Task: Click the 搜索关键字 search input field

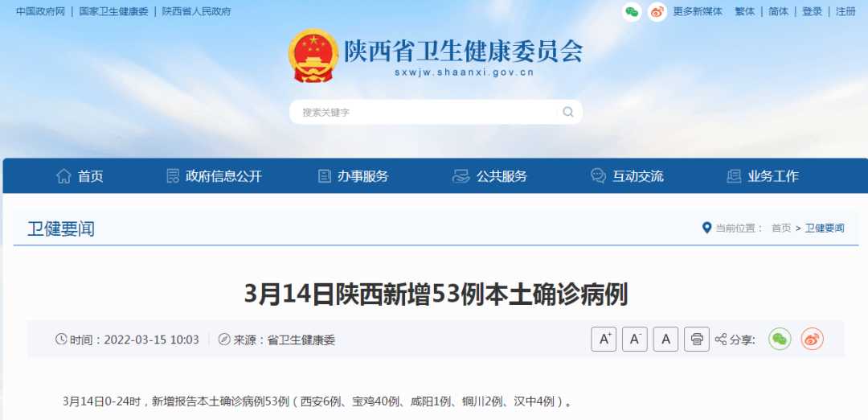Action: (424, 112)
